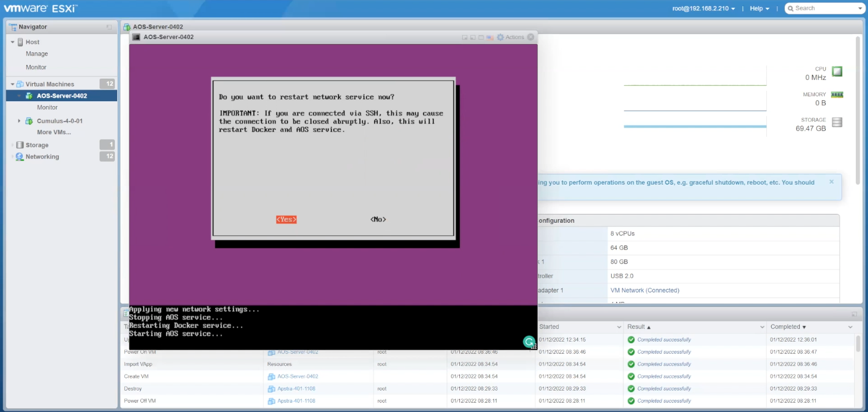
Task: Collapse the Host tree node
Action: pos(13,42)
